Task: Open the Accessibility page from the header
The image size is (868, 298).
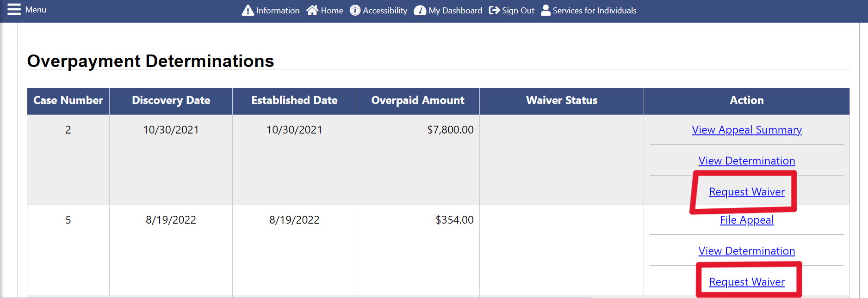Action: tap(384, 10)
